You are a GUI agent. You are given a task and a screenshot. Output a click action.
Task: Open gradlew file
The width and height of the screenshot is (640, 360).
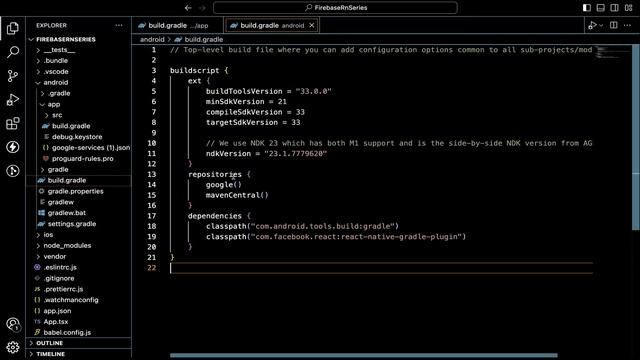(78, 202)
